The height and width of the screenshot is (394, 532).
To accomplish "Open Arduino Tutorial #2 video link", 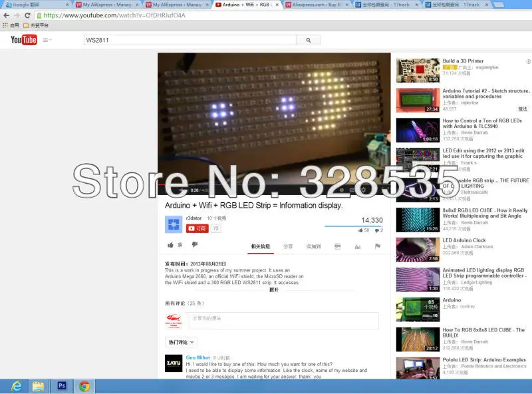I will tap(486, 93).
